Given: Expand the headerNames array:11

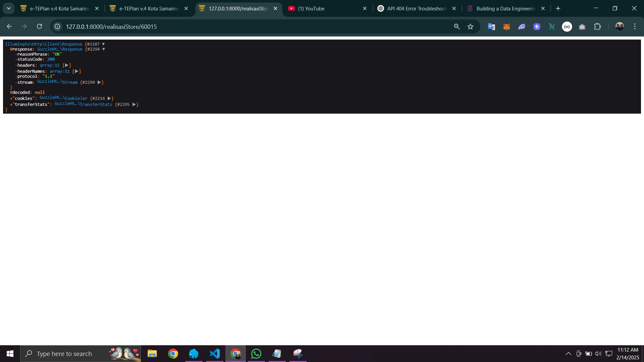Looking at the screenshot, I should pos(76,71).
